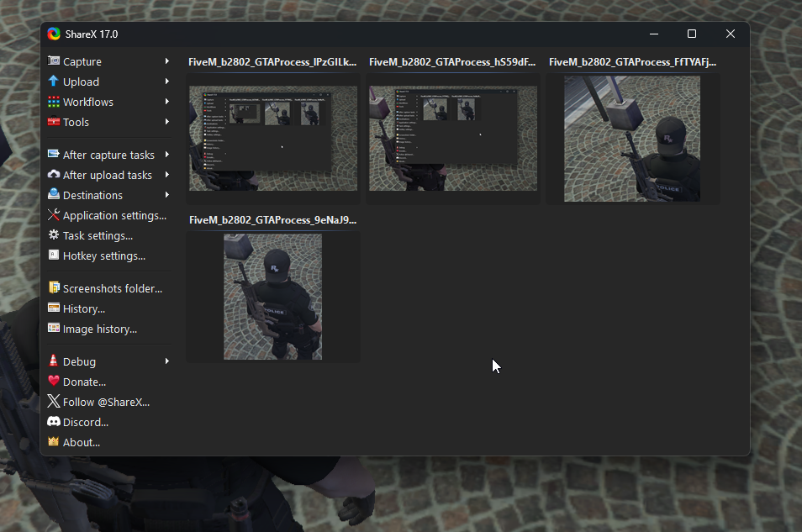The height and width of the screenshot is (532, 802).
Task: Open the History... window
Action: [109, 309]
